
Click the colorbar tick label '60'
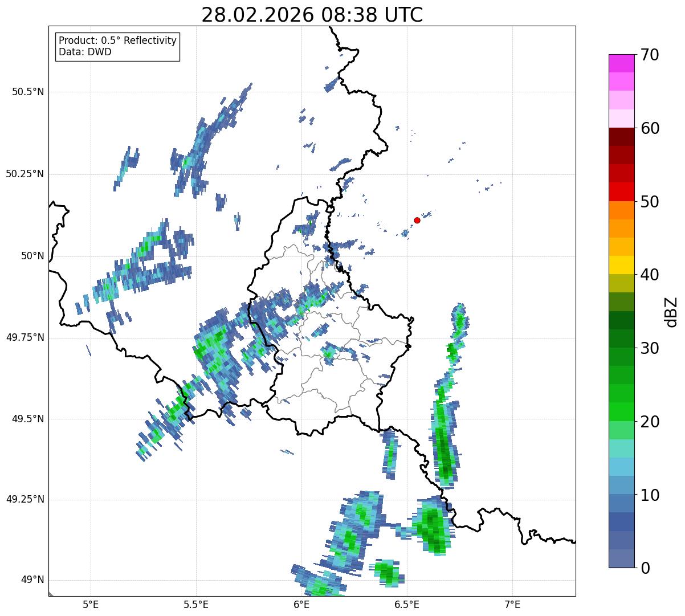point(650,128)
